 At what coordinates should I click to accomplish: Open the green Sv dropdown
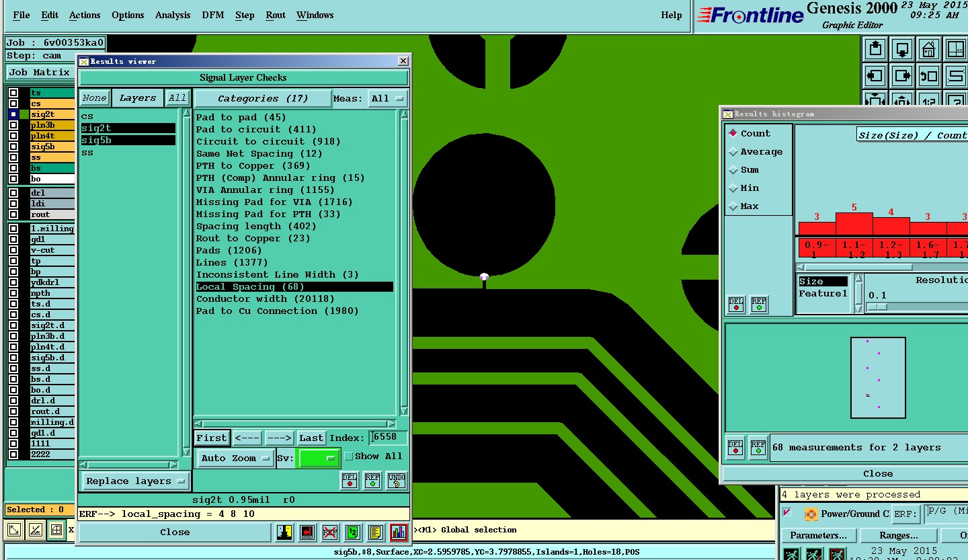pyautogui.click(x=319, y=458)
